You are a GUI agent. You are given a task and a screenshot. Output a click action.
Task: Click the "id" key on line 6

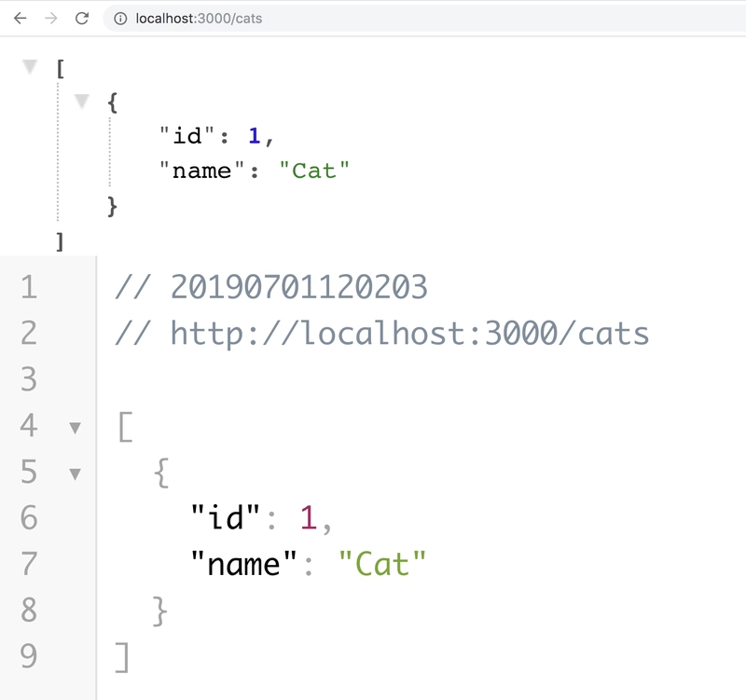click(225, 517)
